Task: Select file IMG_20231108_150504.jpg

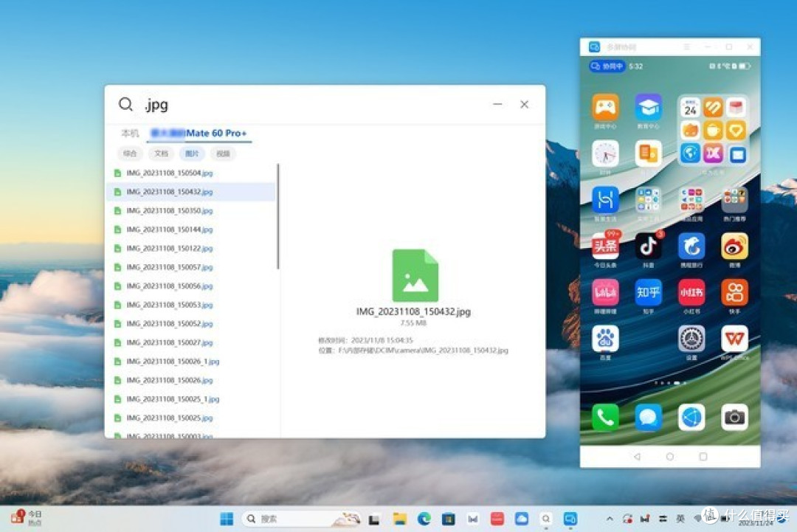Action: coord(190,173)
